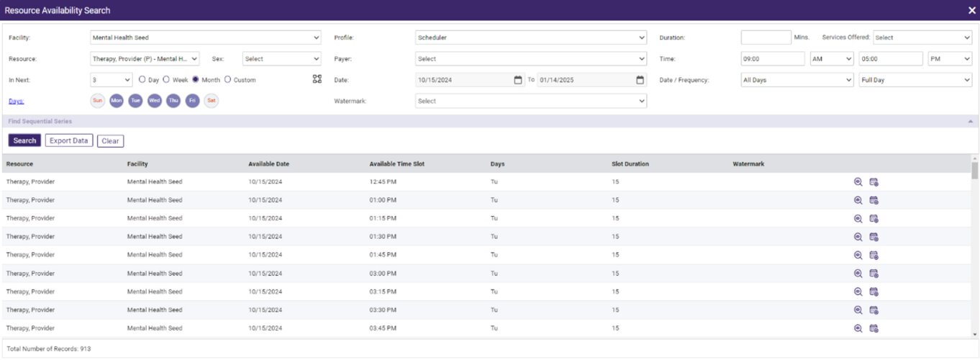Sort by Available Date column header
This screenshot has width=980, height=360.
[268, 164]
